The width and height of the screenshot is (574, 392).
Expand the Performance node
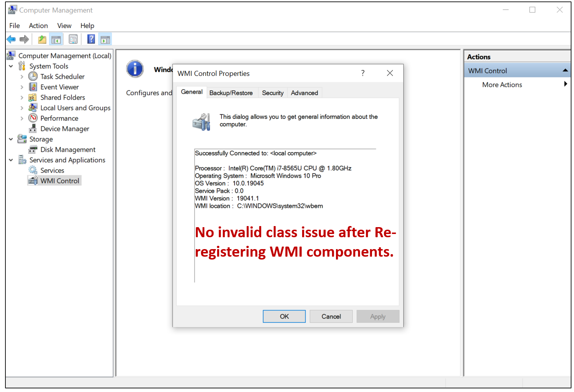pos(22,118)
